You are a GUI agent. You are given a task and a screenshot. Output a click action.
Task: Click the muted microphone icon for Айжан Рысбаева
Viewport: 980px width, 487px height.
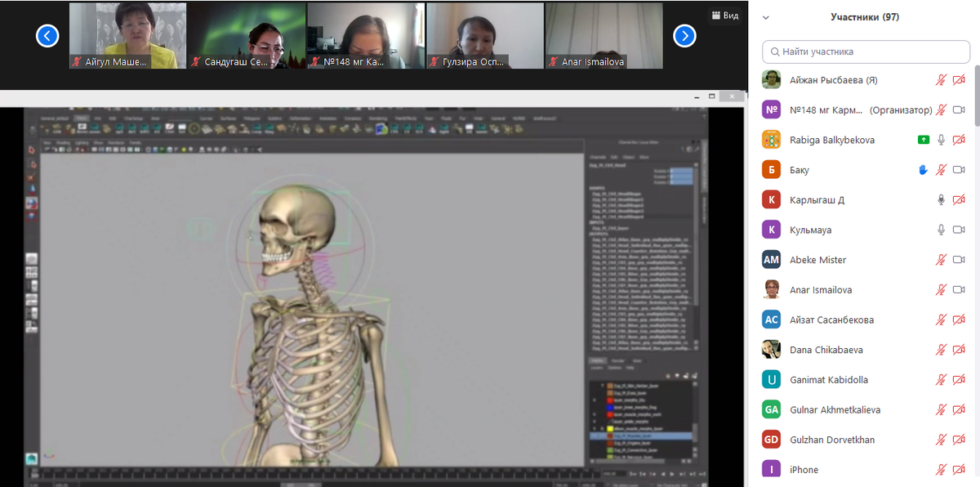point(941,80)
